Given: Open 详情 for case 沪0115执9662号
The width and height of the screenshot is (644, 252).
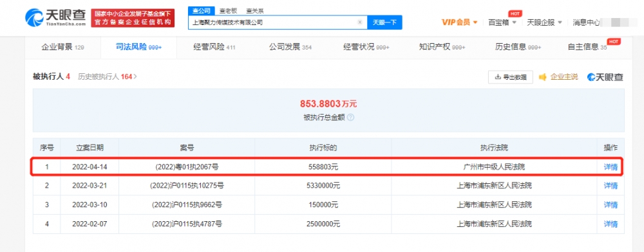Looking at the screenshot, I should [611, 205].
